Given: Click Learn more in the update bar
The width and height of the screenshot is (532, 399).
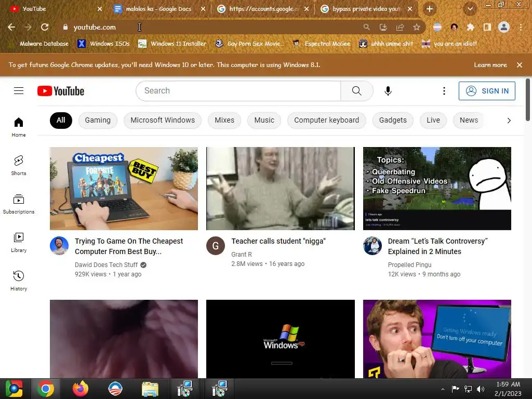Looking at the screenshot, I should tap(490, 65).
